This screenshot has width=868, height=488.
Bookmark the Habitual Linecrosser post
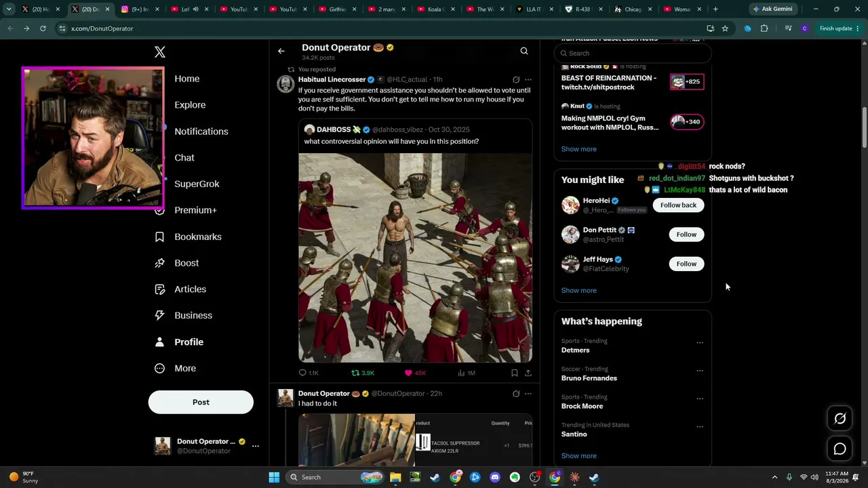click(x=515, y=373)
